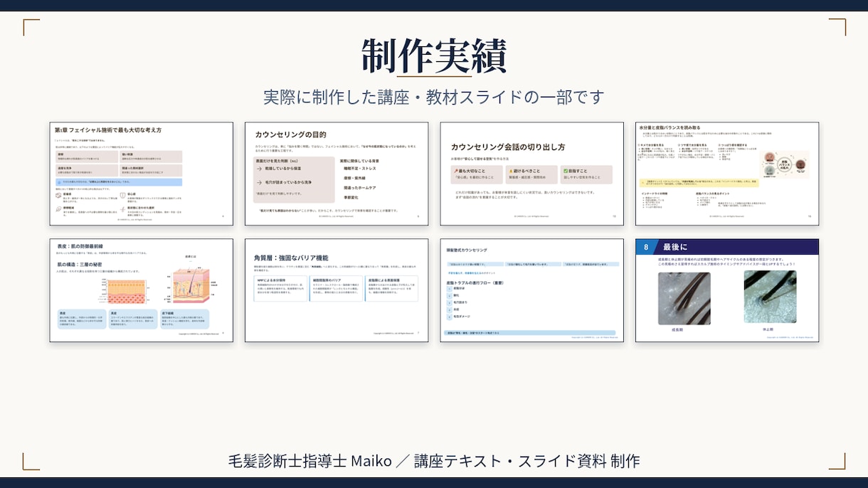Click 最も大切なこと box in conversation slide
The height and width of the screenshot is (488, 868).
476,174
